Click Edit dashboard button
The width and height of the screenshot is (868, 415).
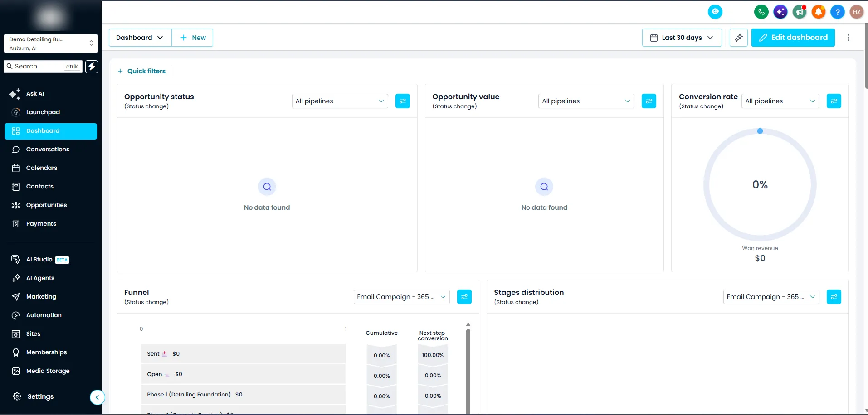point(793,38)
